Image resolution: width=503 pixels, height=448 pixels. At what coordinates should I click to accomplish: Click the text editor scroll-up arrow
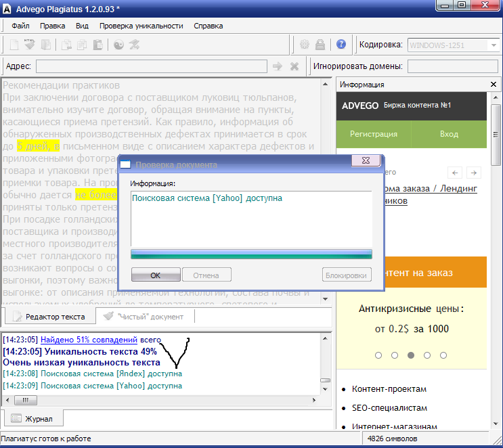pyautogui.click(x=325, y=84)
